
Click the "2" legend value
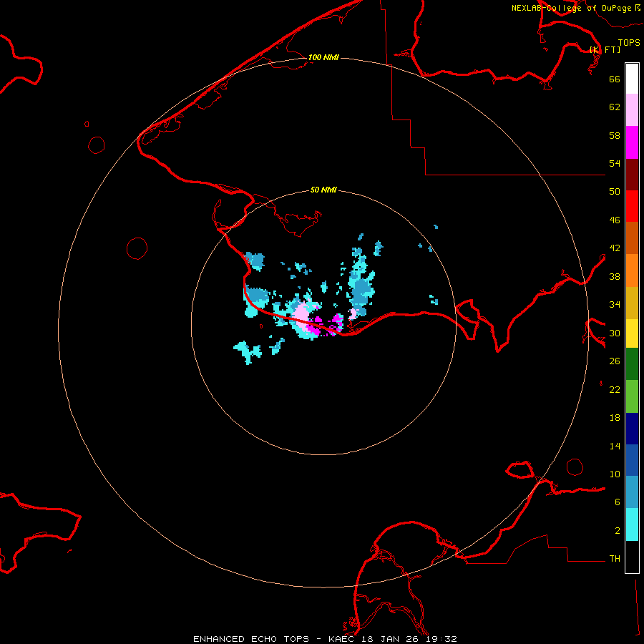(x=618, y=531)
